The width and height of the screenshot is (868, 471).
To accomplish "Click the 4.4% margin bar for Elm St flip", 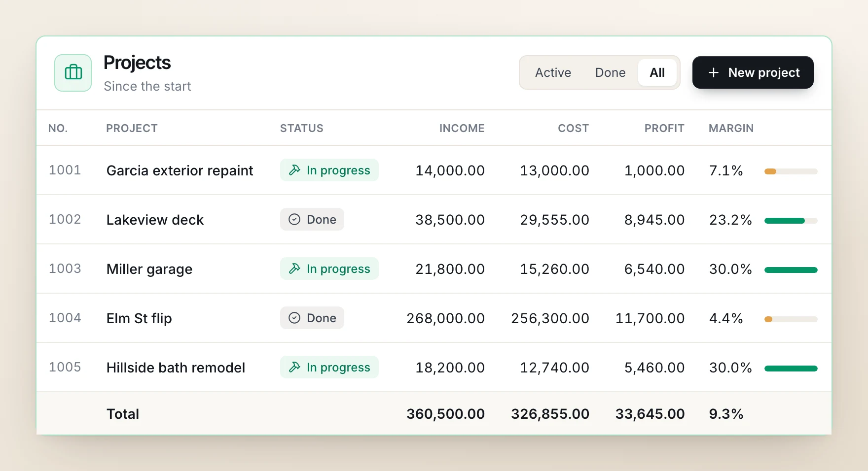I will tap(791, 319).
